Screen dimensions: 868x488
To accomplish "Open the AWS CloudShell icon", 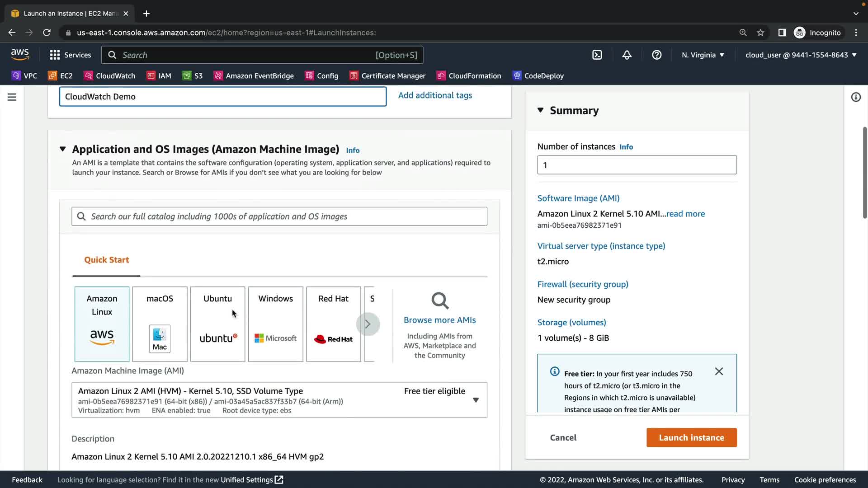I will pyautogui.click(x=597, y=55).
